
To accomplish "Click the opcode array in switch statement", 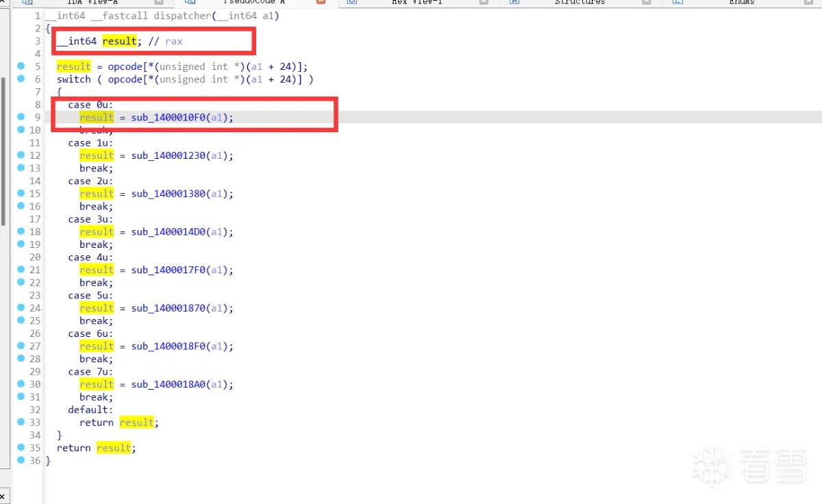I will (125, 79).
